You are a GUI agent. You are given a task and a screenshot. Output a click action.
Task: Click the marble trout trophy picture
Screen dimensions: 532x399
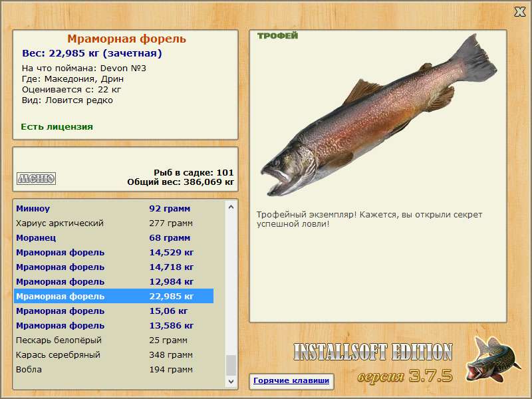click(378, 114)
